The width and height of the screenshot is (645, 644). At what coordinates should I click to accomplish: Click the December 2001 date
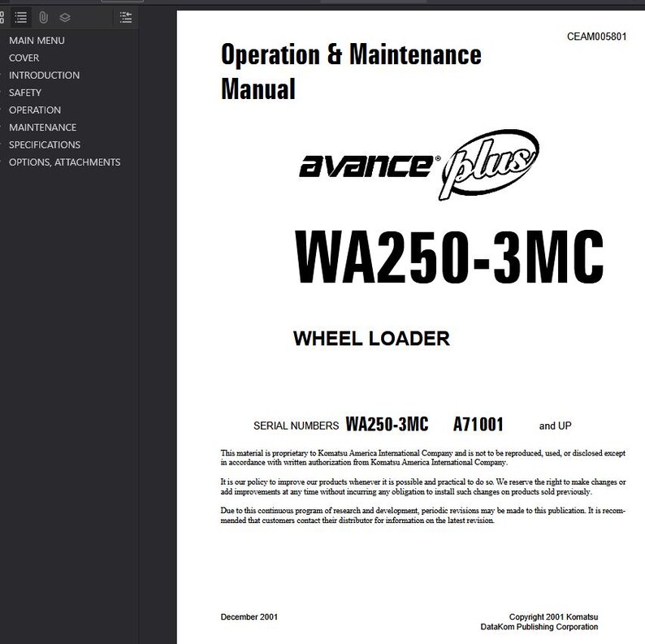[249, 617]
